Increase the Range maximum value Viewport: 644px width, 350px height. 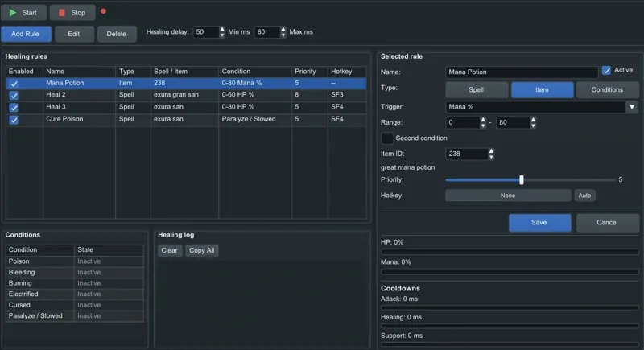coord(533,120)
